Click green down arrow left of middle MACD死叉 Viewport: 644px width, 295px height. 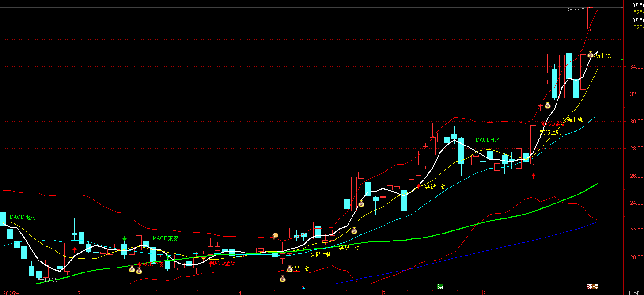(x=125, y=239)
